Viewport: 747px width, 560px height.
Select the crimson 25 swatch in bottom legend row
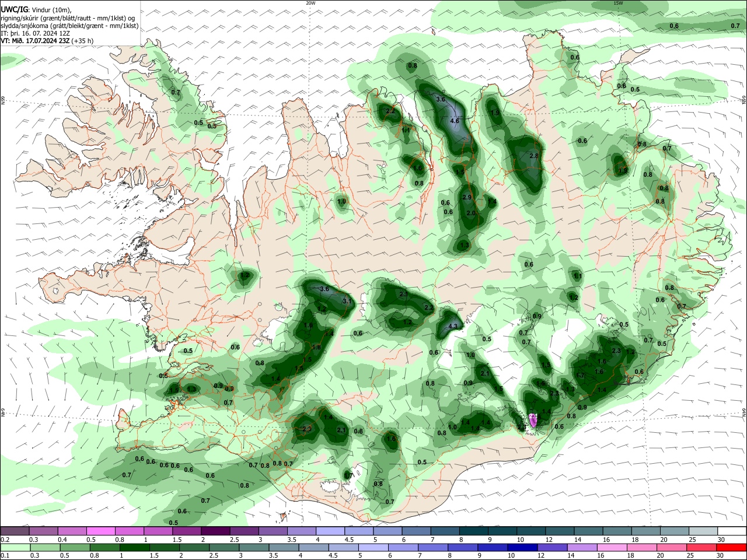[x=701, y=547]
